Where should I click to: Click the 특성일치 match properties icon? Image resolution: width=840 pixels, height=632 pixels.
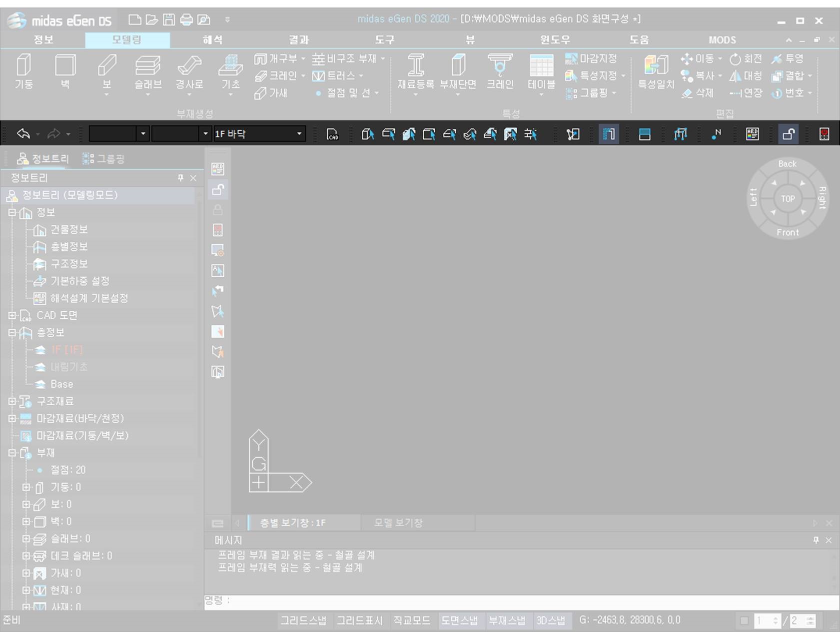point(656,71)
